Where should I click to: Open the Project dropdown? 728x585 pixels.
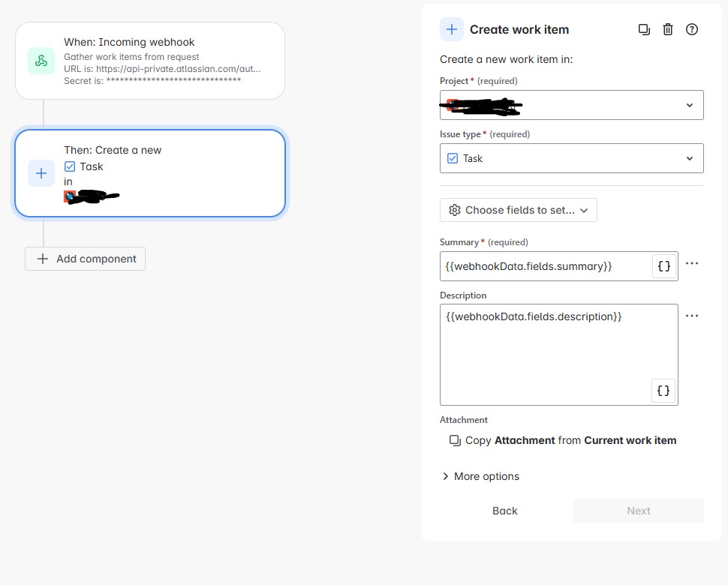(689, 105)
